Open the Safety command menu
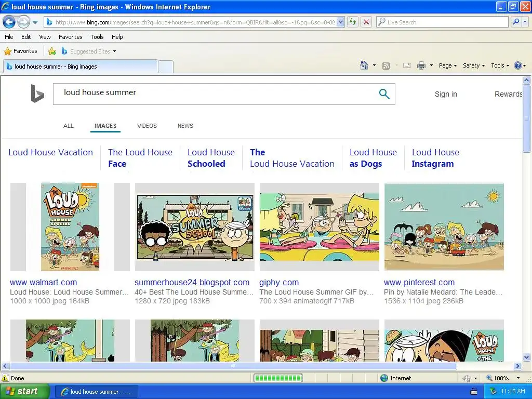 coord(474,65)
